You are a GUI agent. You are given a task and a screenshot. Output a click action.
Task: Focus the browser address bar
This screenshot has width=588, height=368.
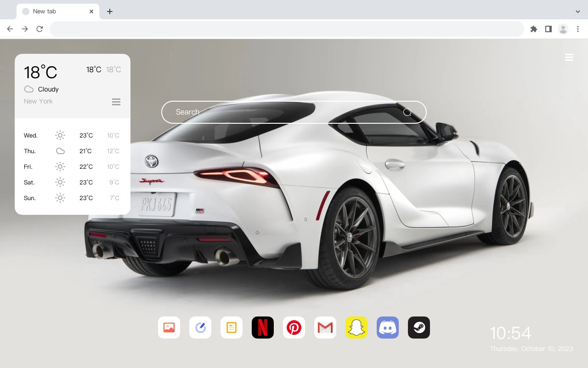(x=287, y=29)
